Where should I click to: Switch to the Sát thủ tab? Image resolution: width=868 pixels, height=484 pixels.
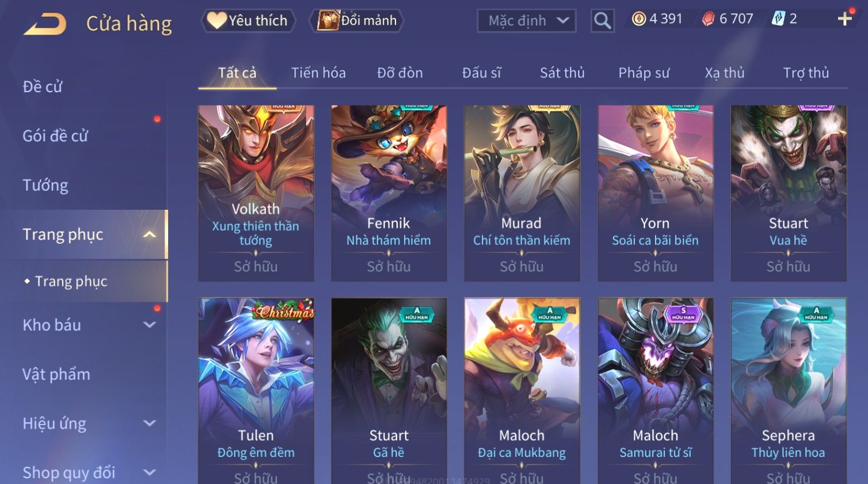(x=562, y=73)
